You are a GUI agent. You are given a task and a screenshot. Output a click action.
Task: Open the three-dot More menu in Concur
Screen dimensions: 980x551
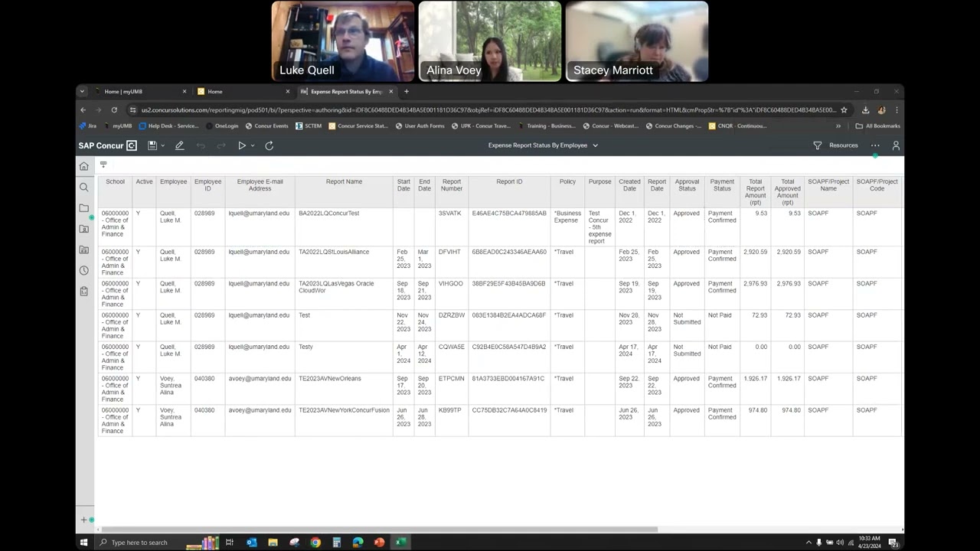pyautogui.click(x=875, y=145)
